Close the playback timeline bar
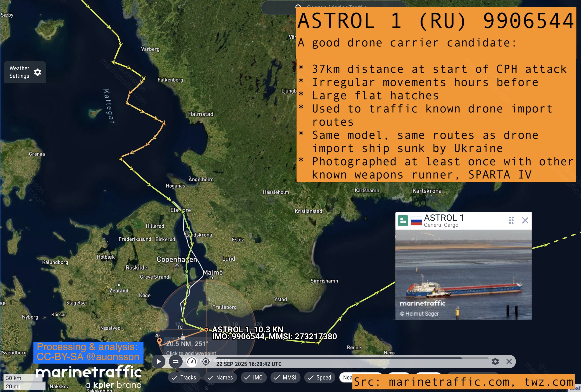 pyautogui.click(x=509, y=361)
